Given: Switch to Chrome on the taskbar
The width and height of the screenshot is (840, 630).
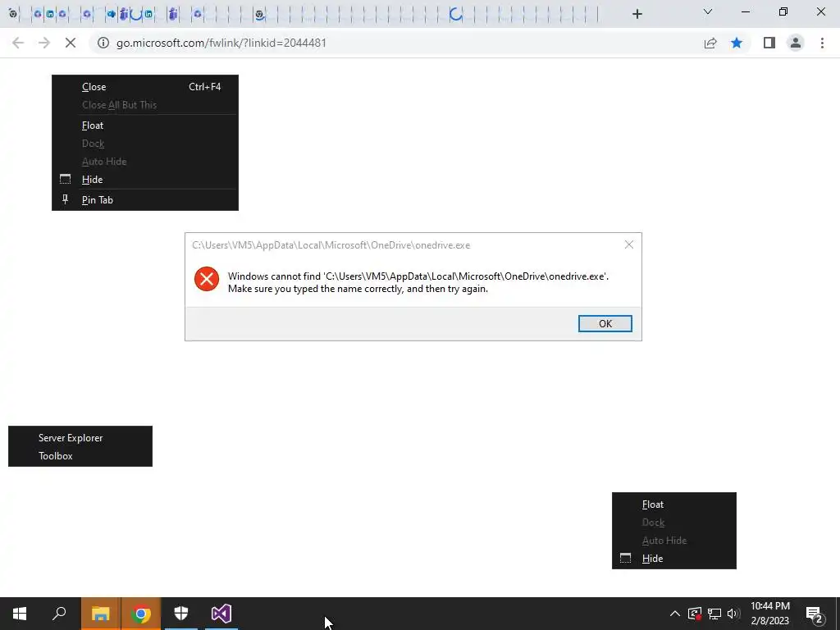Looking at the screenshot, I should pyautogui.click(x=141, y=614).
